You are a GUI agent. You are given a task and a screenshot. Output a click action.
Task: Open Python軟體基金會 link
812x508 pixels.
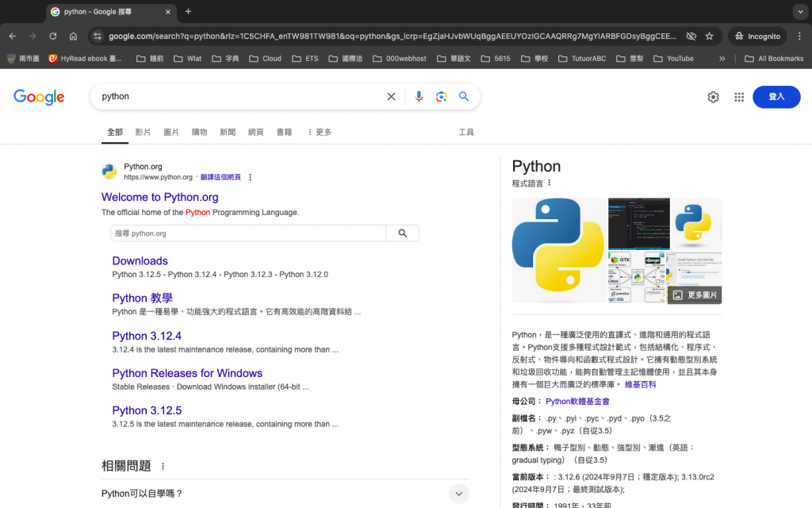[x=577, y=401]
